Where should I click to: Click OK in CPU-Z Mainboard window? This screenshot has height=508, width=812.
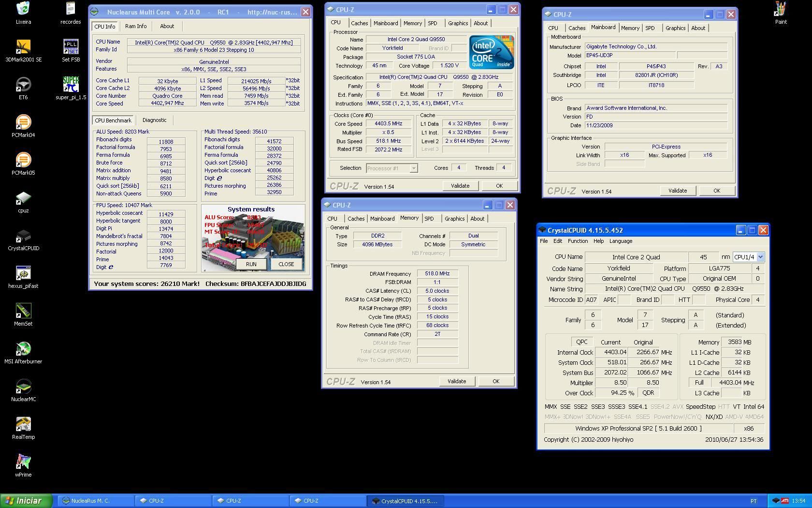717,191
